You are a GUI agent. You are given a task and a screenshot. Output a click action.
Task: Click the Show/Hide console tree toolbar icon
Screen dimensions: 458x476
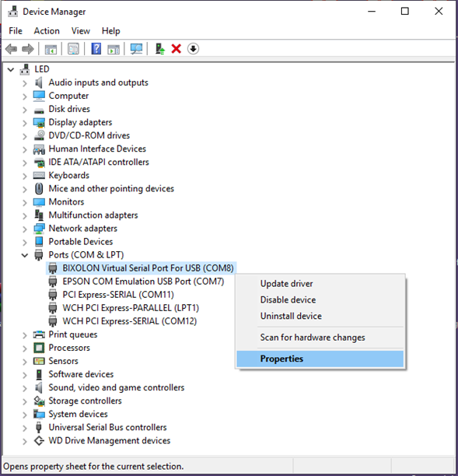tap(51, 49)
